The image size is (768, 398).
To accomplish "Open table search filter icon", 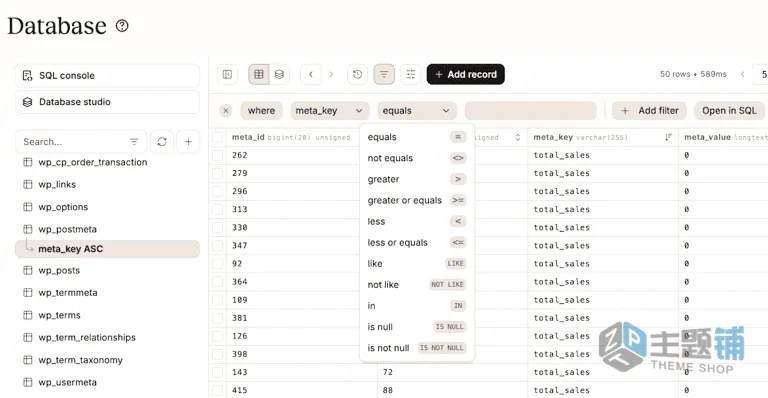I will [134, 142].
